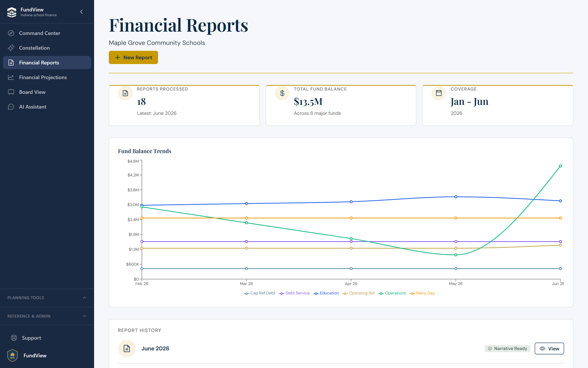Click the Cap Ref Debt data point at Mar 26

coord(247,269)
